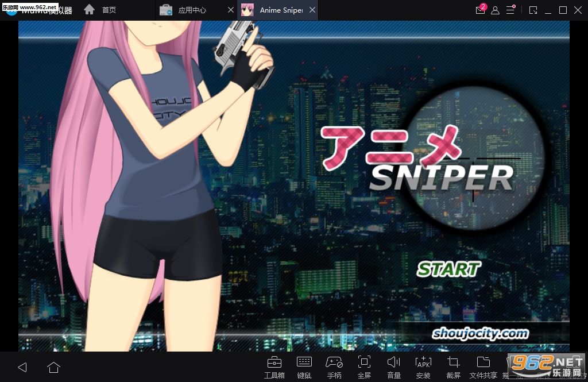Open the emulator hamburger menu

tap(510, 10)
